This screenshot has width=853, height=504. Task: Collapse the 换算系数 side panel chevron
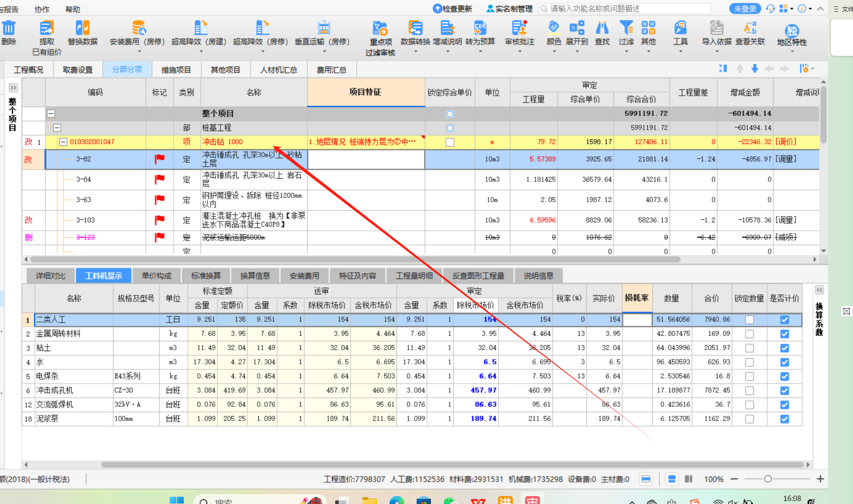pyautogui.click(x=819, y=290)
